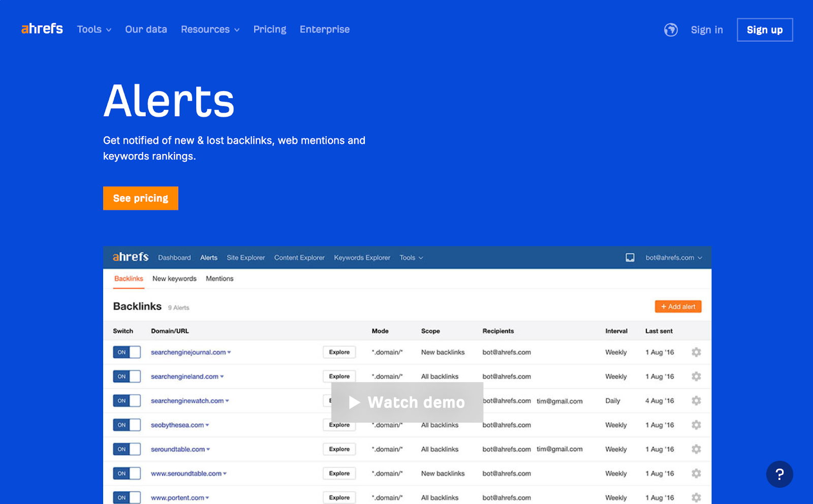Open settings gear for seroundtable.com row
813x504 pixels.
(x=696, y=449)
